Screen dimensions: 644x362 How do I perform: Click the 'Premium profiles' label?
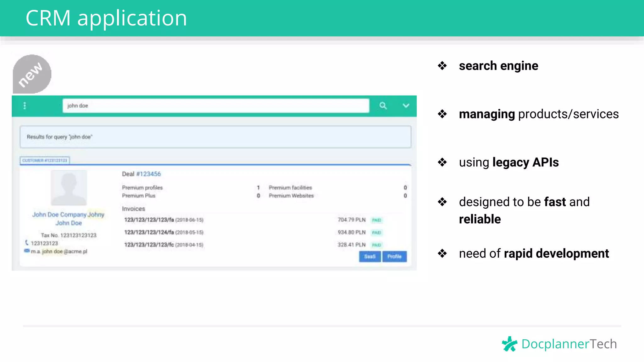[x=142, y=188]
